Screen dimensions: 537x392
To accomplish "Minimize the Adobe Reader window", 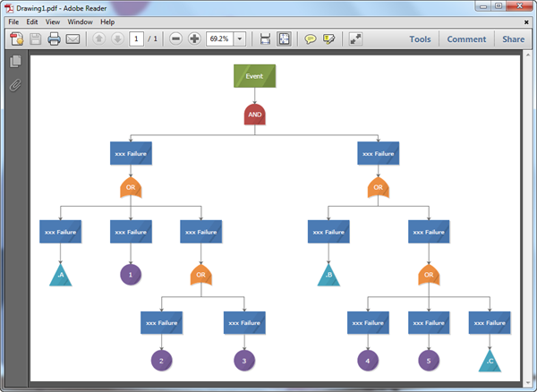I will (x=483, y=6).
